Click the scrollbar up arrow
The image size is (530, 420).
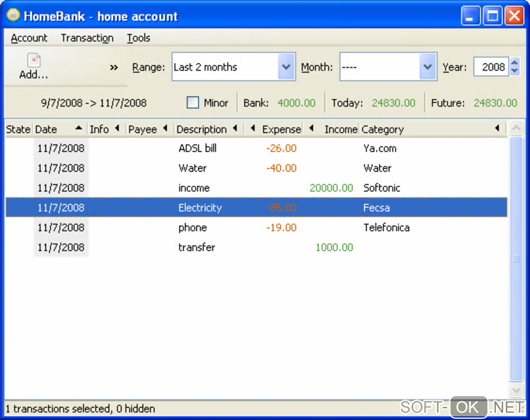click(516, 128)
